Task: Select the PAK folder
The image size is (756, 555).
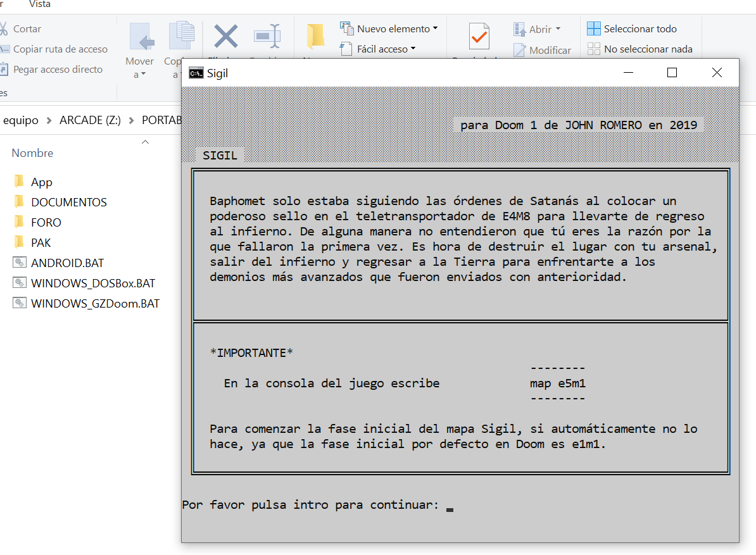Action: (x=41, y=243)
